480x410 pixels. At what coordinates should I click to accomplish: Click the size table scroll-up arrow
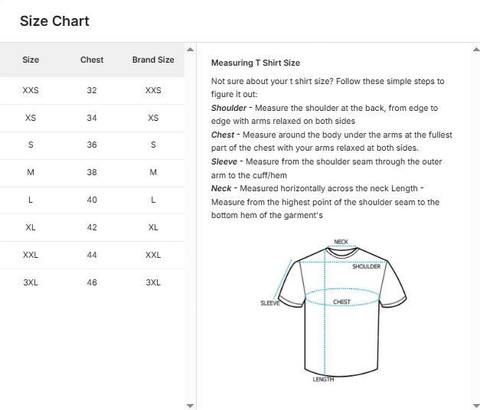point(190,50)
